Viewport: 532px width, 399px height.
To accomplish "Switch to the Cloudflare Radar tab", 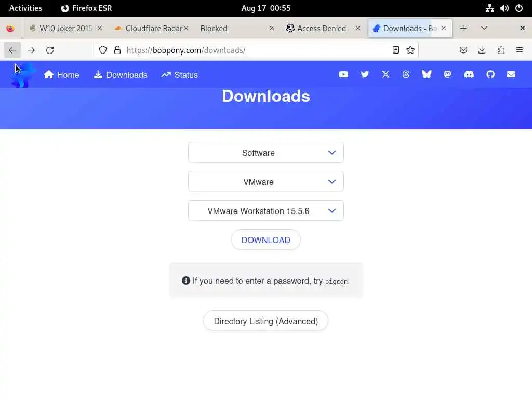I will 150,29.
